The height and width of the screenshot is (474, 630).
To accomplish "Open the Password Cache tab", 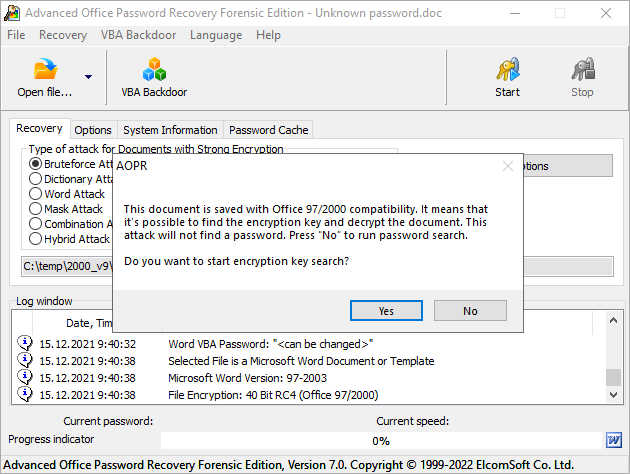I will [x=269, y=130].
